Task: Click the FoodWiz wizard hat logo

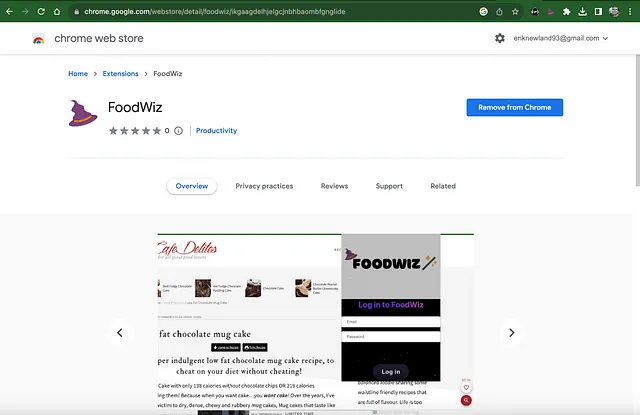Action: 83,113
